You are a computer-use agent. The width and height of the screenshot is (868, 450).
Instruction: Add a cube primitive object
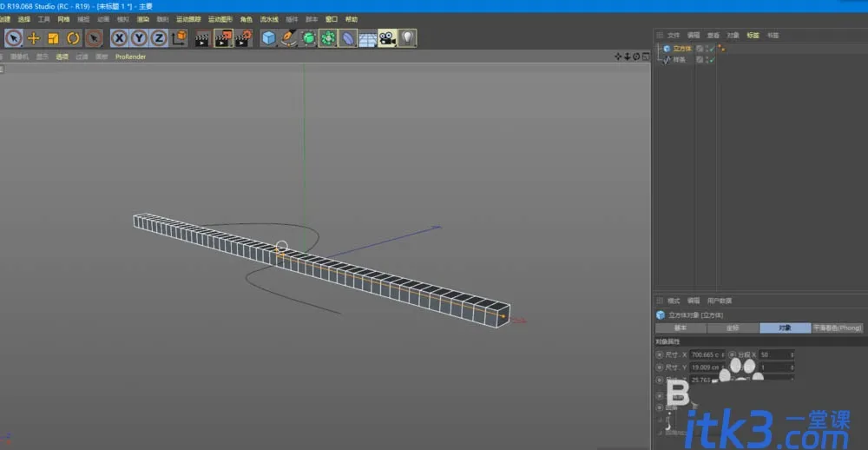point(268,38)
